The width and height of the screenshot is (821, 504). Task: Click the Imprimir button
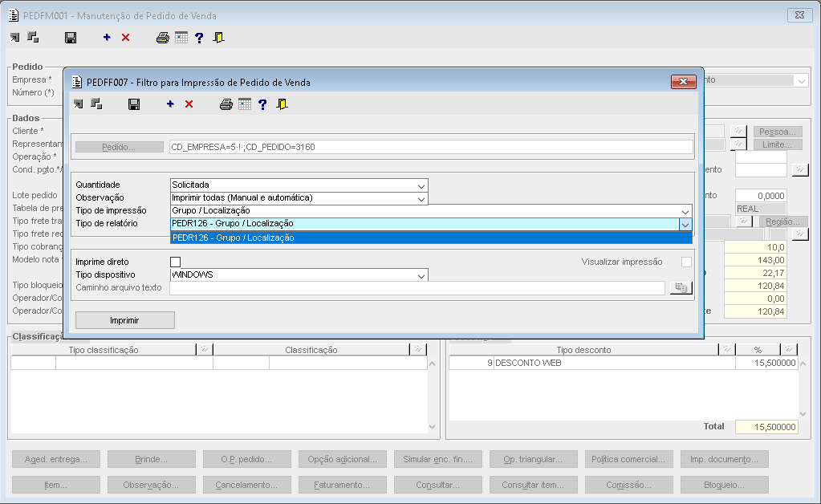pos(125,320)
